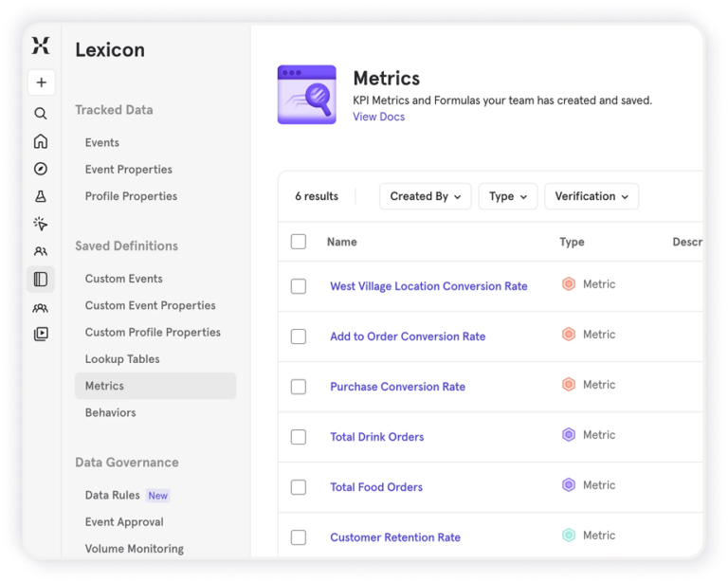Viewport: 728px width, 582px height.
Task: Expand the Created By filter dropdown
Action: 426,196
